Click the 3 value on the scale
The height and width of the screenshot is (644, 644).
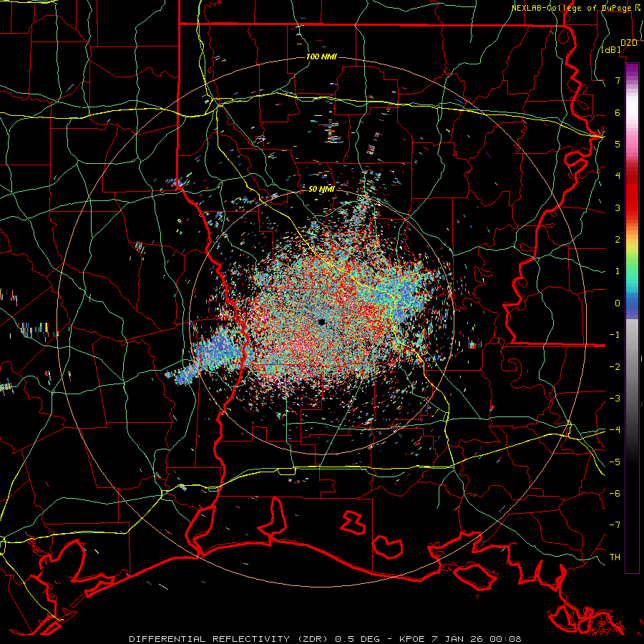(618, 208)
